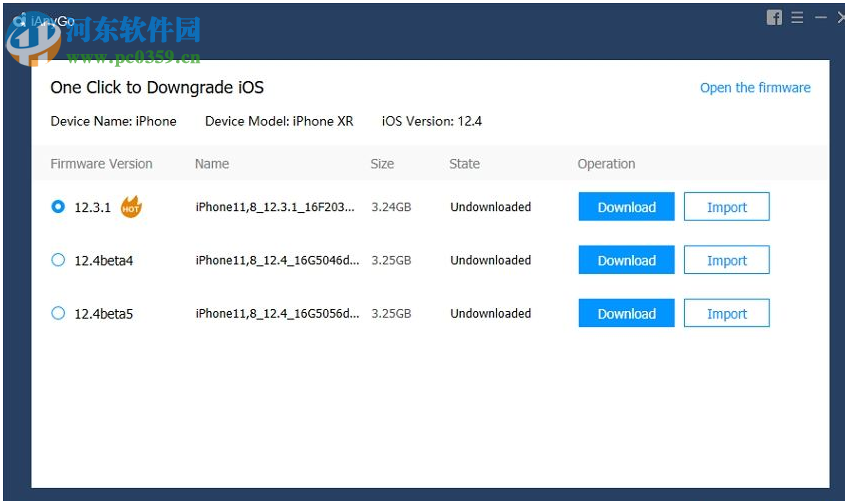This screenshot has height=501, width=845.
Task: Import firmware for the 12.4beta4 row
Action: click(726, 260)
